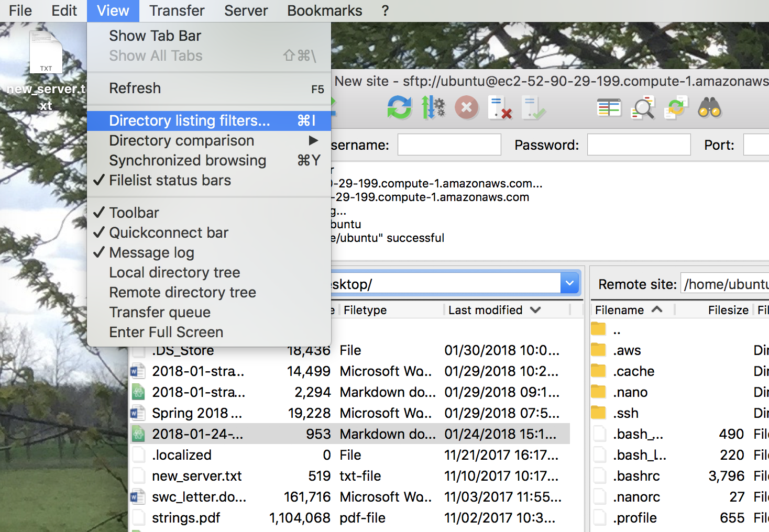Disconnect from the server using toolbar icon
The height and width of the screenshot is (532, 769).
[500, 107]
